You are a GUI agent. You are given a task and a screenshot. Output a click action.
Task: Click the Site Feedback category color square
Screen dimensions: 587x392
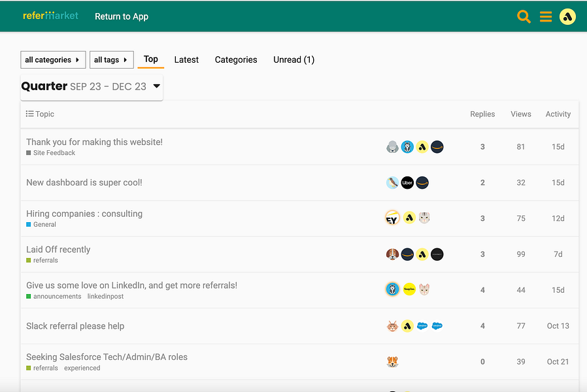tap(29, 153)
